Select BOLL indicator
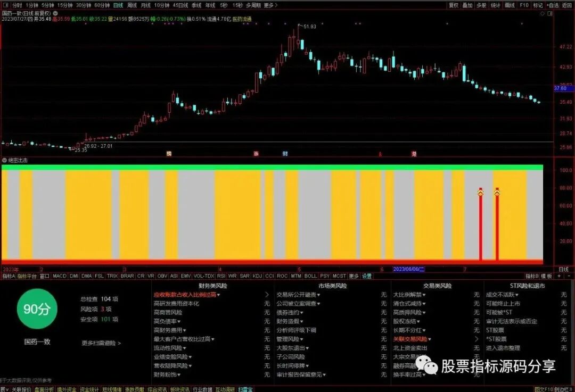Screen dimensions: 575x392 pos(310,276)
